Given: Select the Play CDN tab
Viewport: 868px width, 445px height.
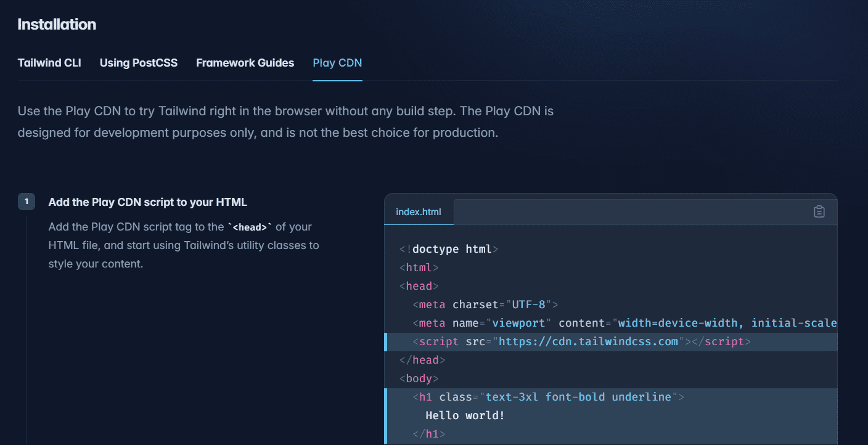Looking at the screenshot, I should (x=337, y=63).
